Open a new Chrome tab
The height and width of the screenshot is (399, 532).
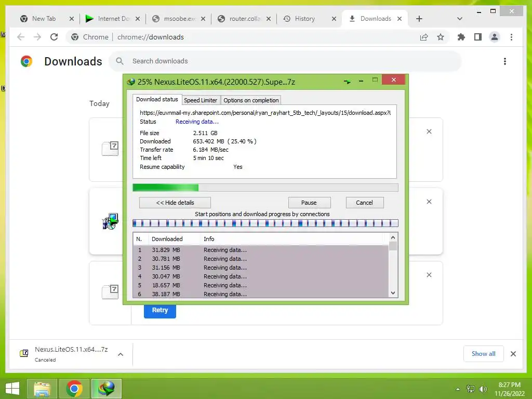click(x=419, y=19)
